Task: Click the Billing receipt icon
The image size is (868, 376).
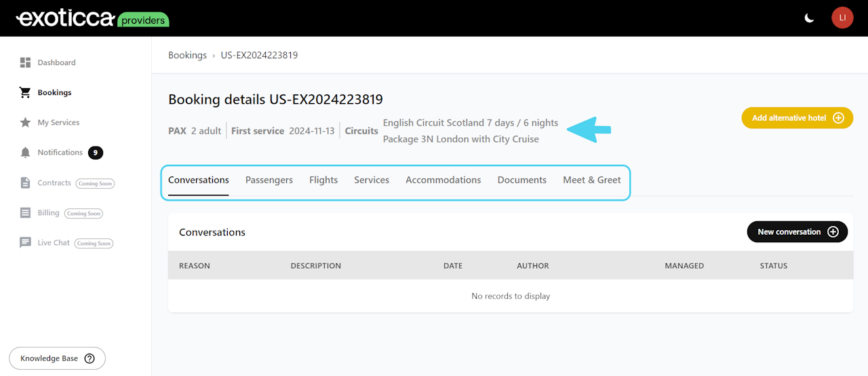Action: pos(25,213)
